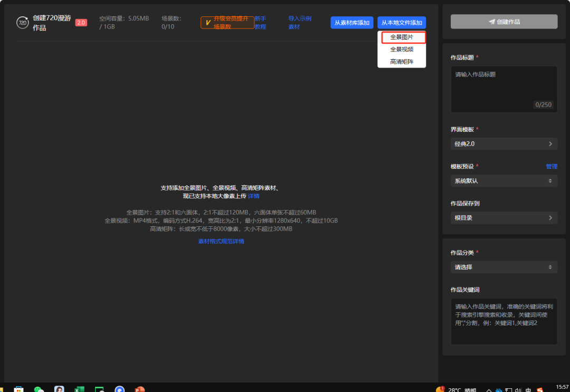Screen dimensions: 570x392
Task: Click 从素材库添加 button
Action: [351, 22]
